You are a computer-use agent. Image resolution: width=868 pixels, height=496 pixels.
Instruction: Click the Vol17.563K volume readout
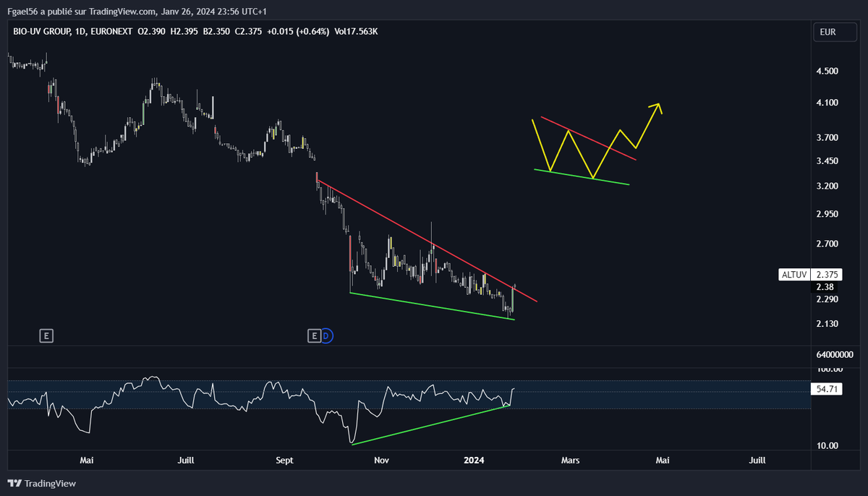(357, 32)
